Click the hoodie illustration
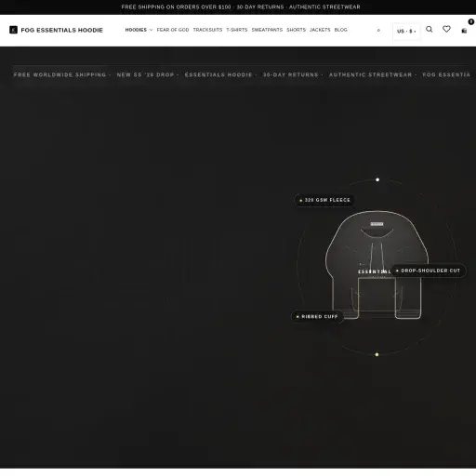This screenshot has width=476, height=476. [377, 265]
